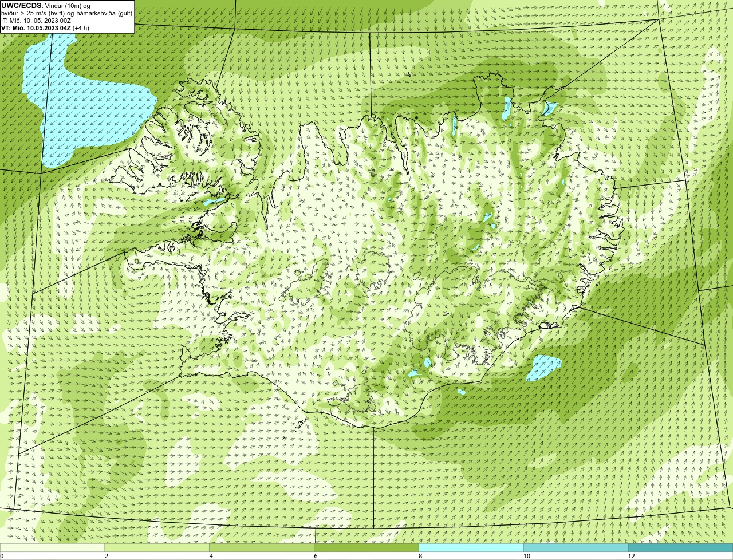
Task: Click the "IT: Mið. 10. 05. 2023 00Z" line
Action: 37,21
